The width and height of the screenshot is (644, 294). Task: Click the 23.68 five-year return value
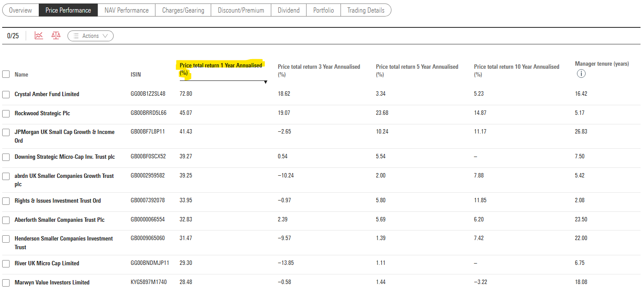pos(382,113)
